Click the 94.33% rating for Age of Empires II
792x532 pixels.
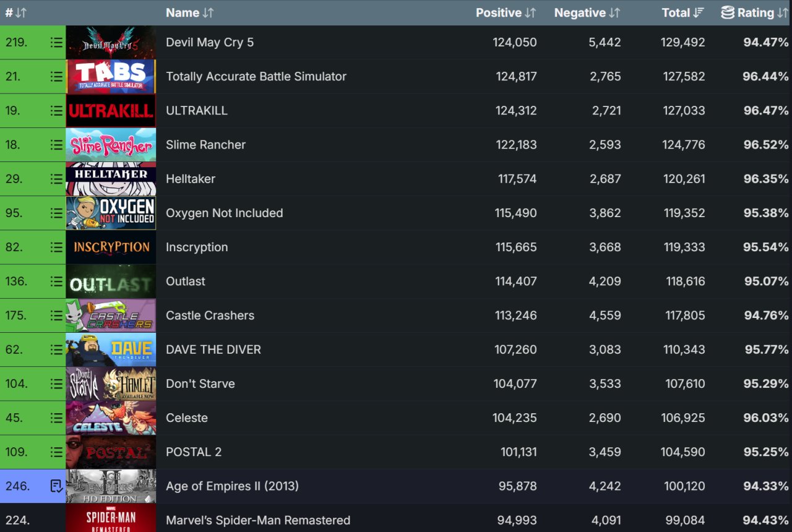[766, 486]
